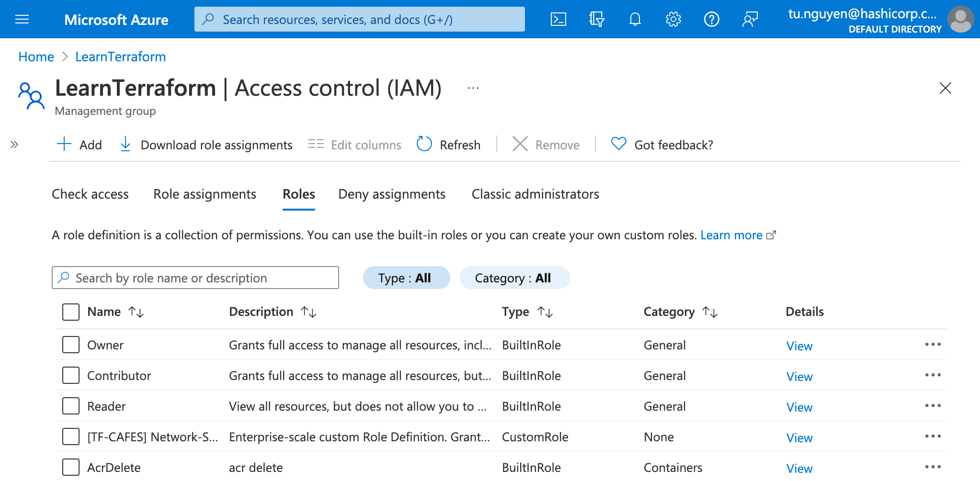Open more options for Owner row
980x481 pixels.
(x=933, y=344)
